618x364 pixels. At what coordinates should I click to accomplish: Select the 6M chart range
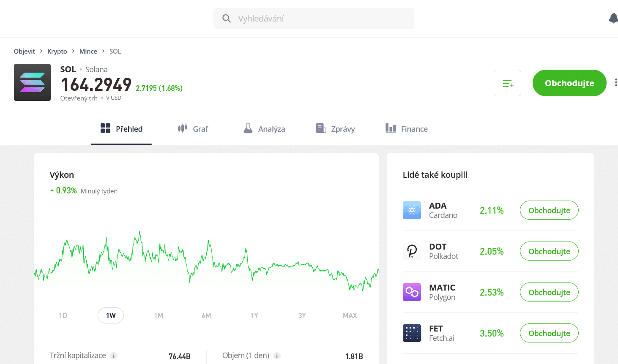pos(206,315)
